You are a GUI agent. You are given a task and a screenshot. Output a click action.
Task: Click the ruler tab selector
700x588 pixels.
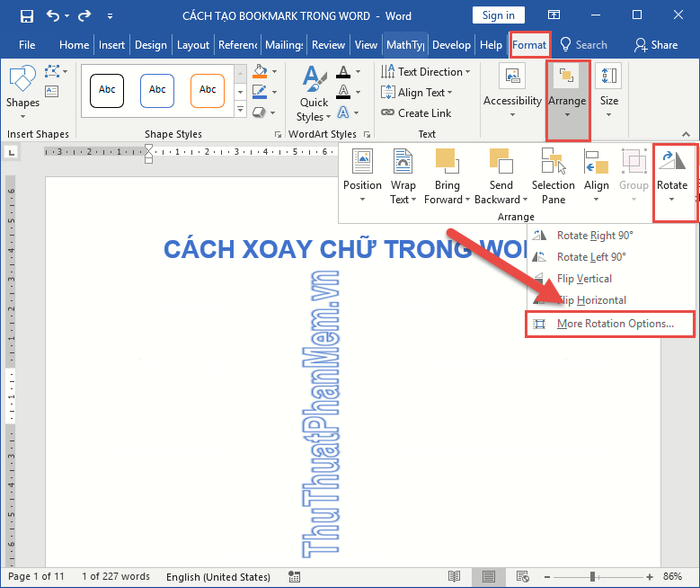click(11, 153)
